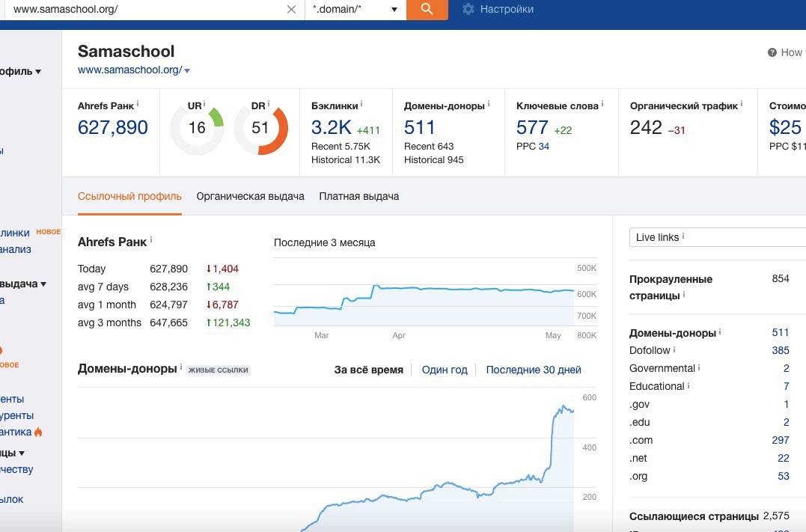806x532 pixels.
Task: Switch to Органическая выдача tab
Action: [251, 196]
